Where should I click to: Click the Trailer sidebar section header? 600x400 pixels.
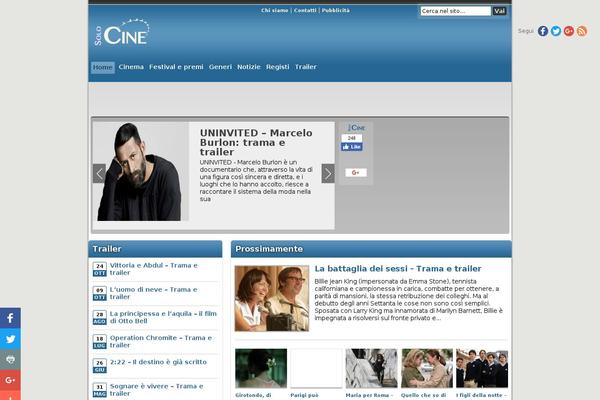155,249
